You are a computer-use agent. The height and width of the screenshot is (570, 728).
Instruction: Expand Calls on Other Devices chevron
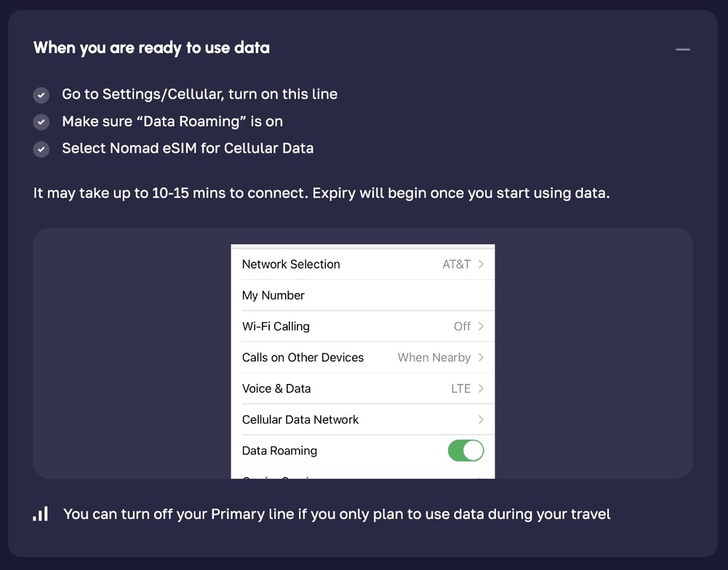481,358
